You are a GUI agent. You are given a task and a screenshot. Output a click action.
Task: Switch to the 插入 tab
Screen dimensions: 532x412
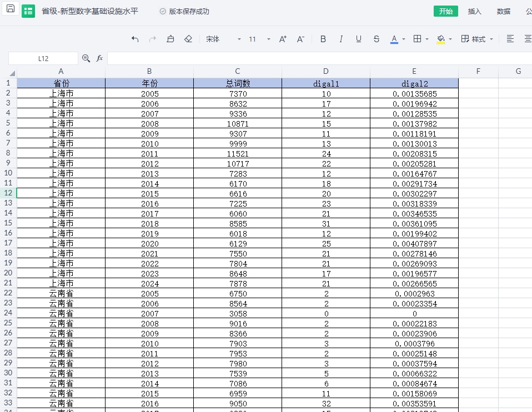[474, 11]
